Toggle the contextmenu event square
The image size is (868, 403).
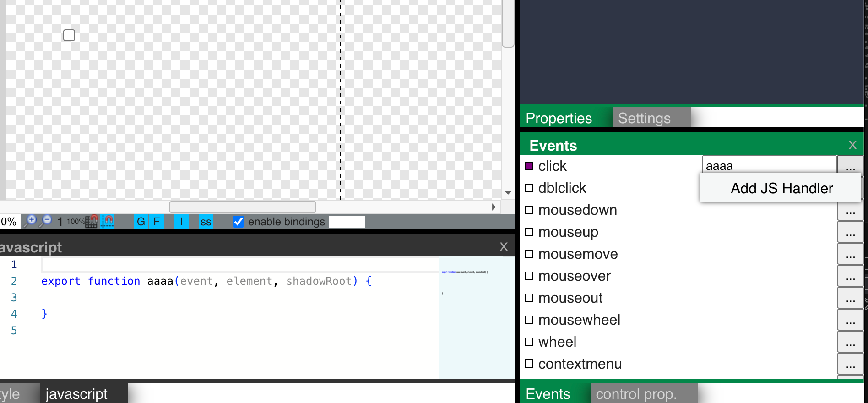click(529, 364)
